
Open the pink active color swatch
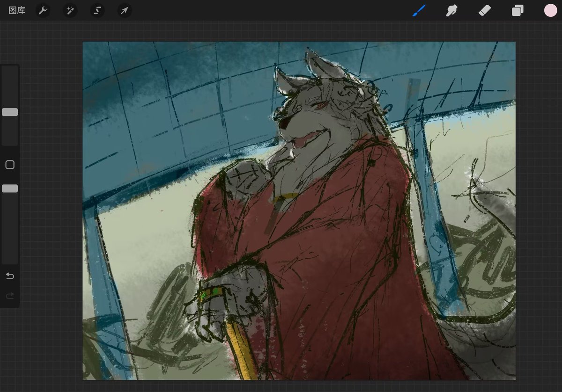[550, 11]
